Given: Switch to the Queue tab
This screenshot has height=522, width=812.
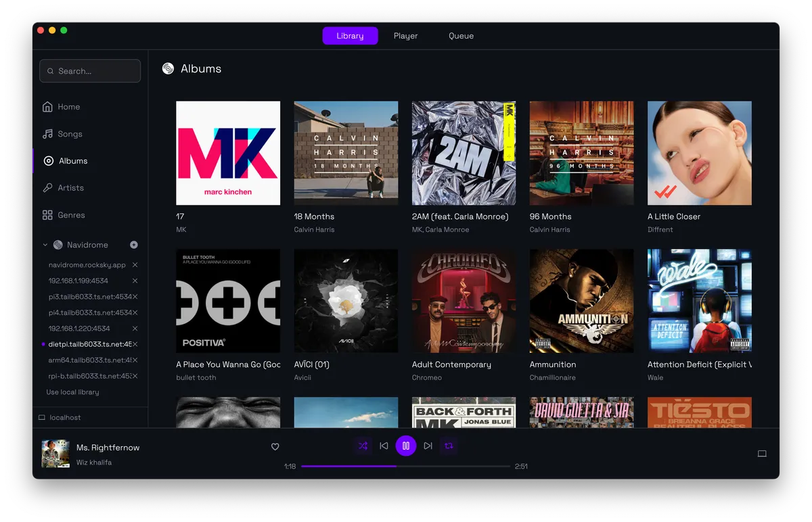Looking at the screenshot, I should click(x=461, y=36).
